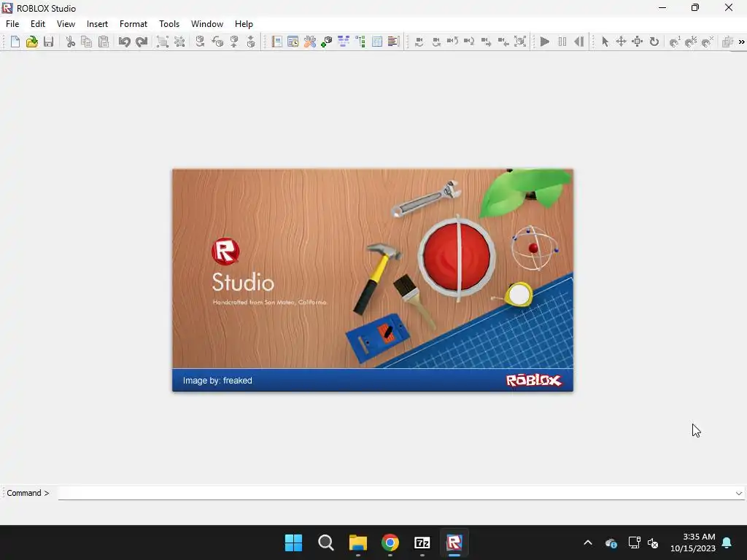Open the Tools menu
Screen dimensions: 747x560
169,24
